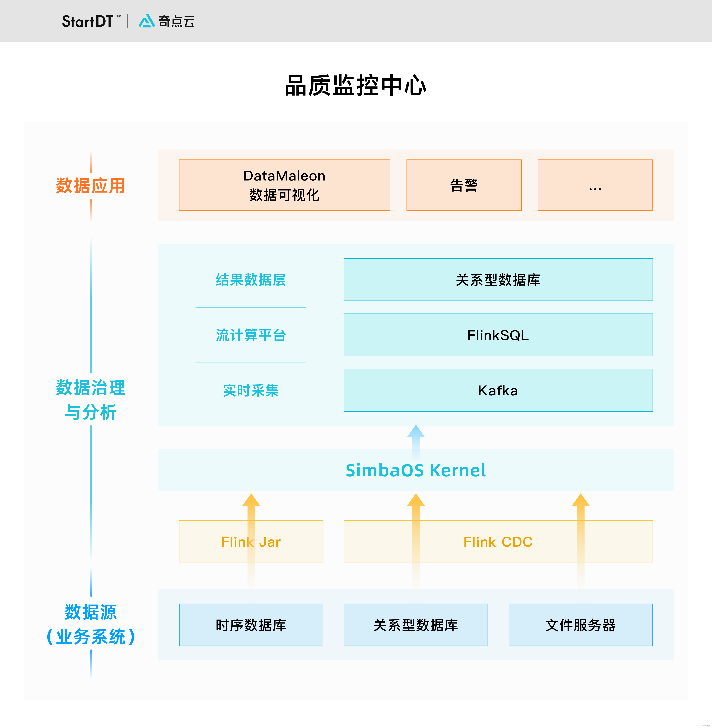Click the 数据应用 layer label

tap(90, 186)
